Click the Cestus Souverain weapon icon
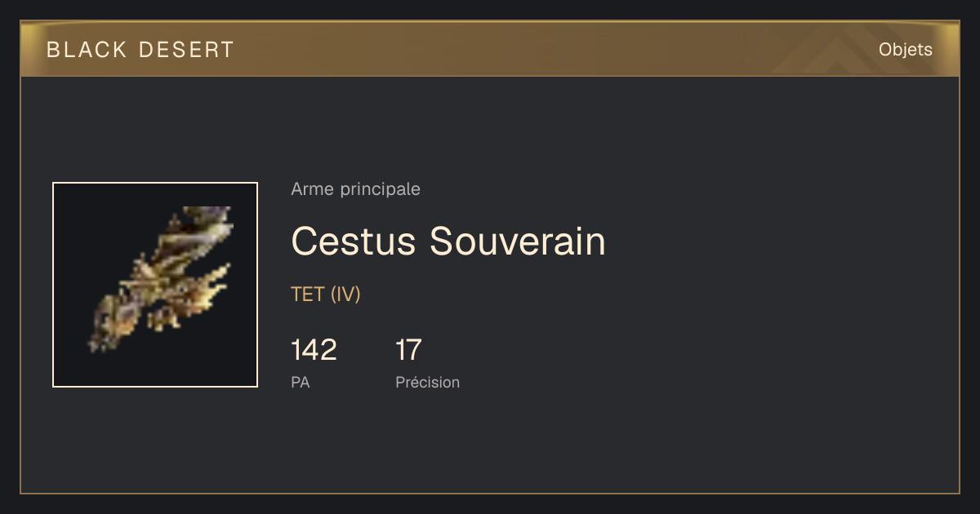 tap(160, 282)
